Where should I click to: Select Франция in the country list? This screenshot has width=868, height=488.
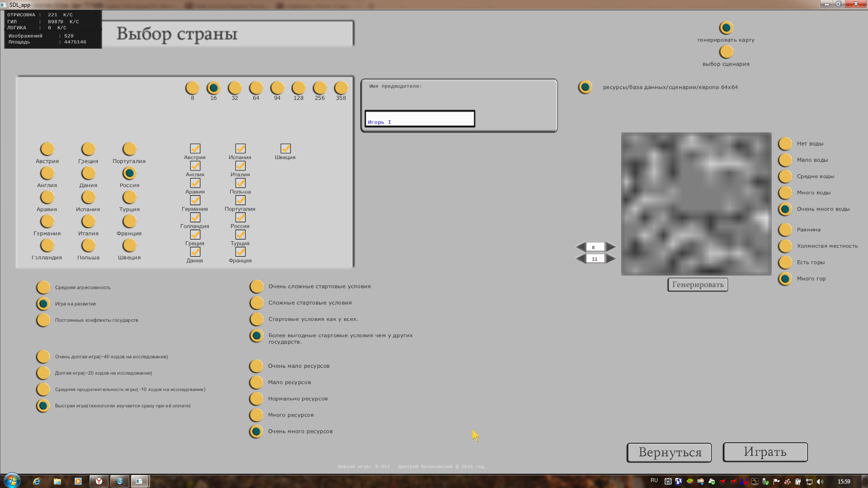(129, 221)
